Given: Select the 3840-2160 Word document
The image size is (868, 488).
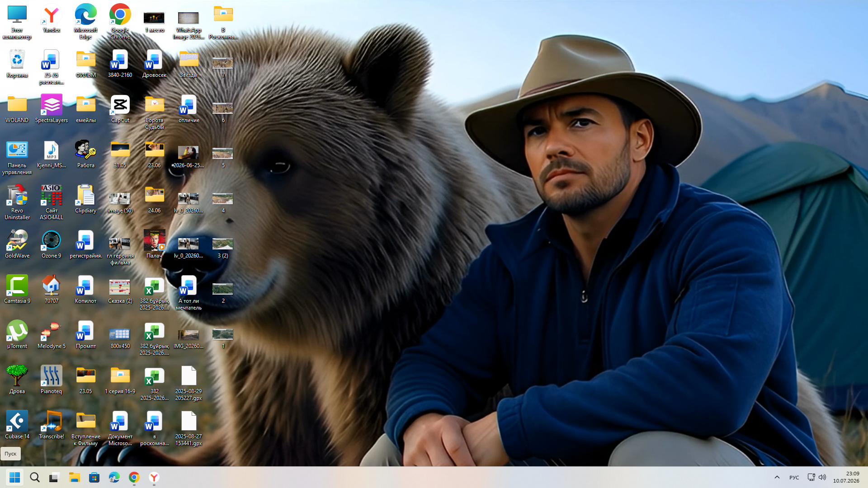Looking at the screenshot, I should click(120, 63).
